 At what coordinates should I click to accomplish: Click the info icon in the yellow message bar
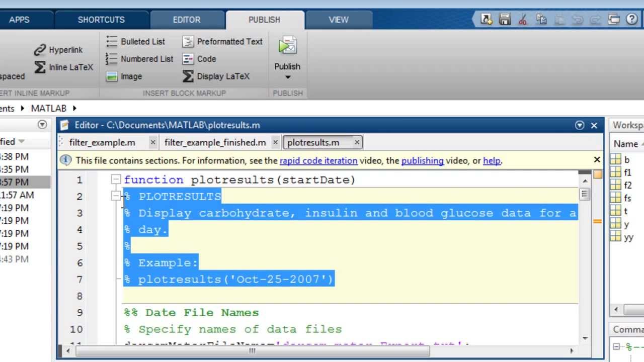tap(66, 160)
